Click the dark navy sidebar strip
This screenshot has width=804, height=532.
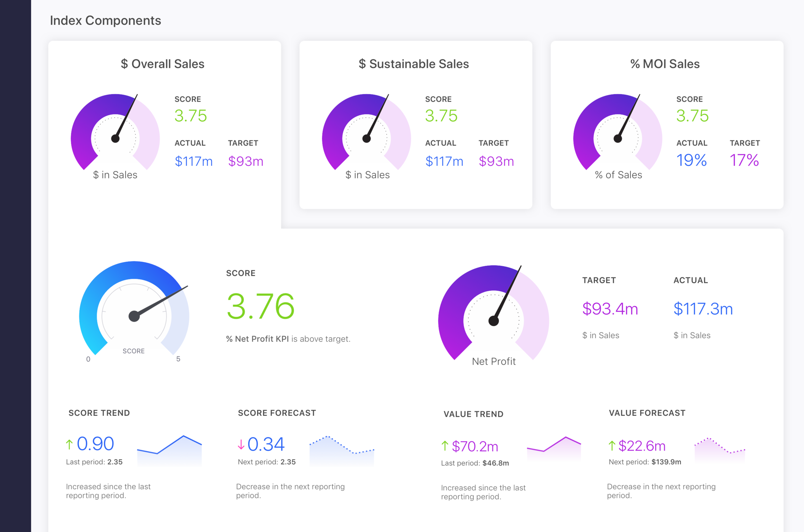tap(15, 265)
